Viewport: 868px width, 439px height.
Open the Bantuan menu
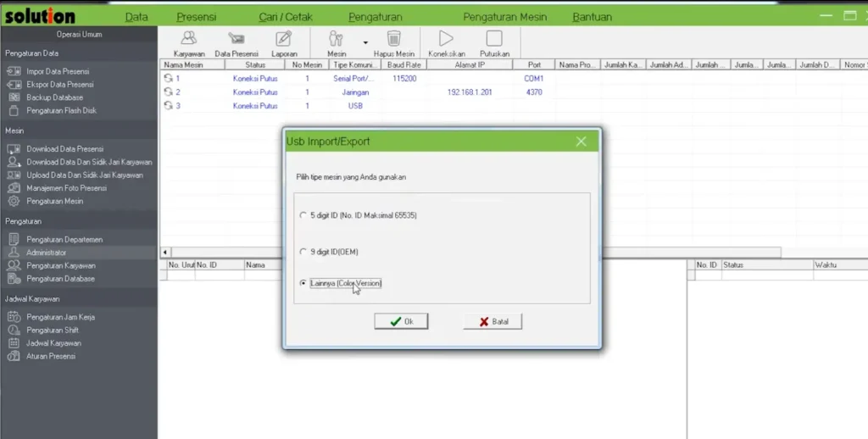click(592, 17)
